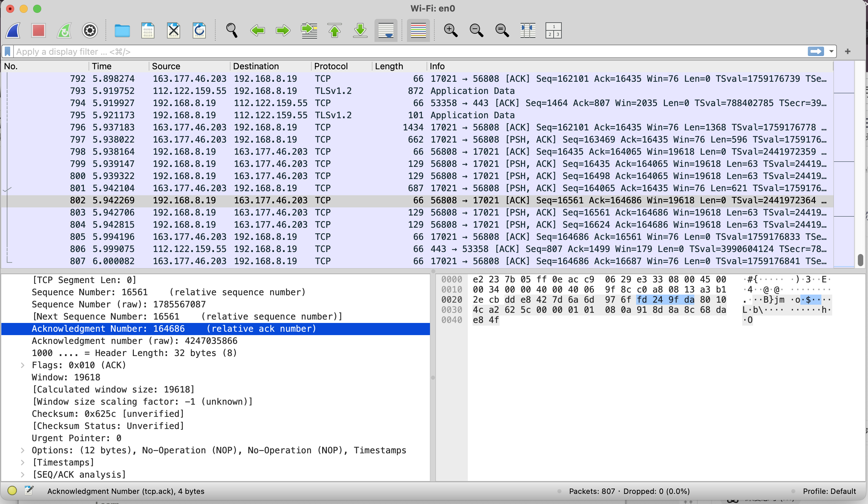Jump to the first packet

point(334,31)
